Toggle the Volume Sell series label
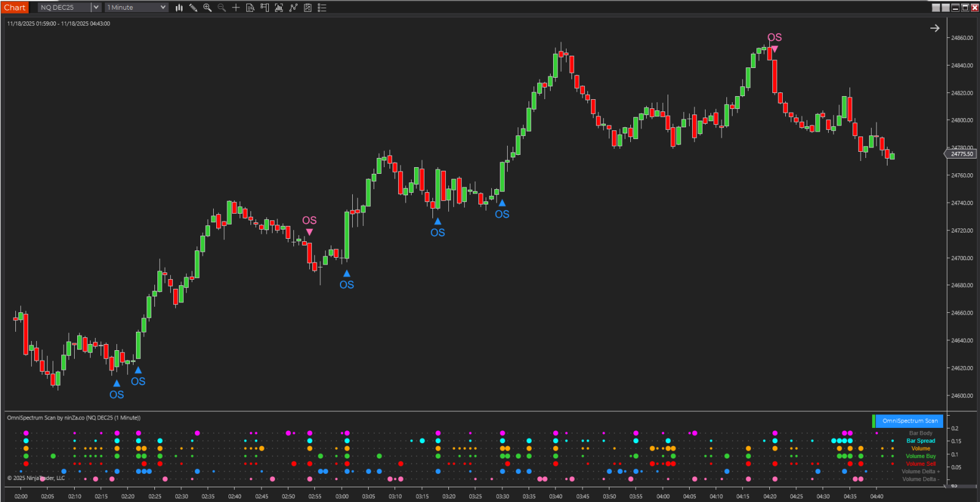 tap(920, 463)
